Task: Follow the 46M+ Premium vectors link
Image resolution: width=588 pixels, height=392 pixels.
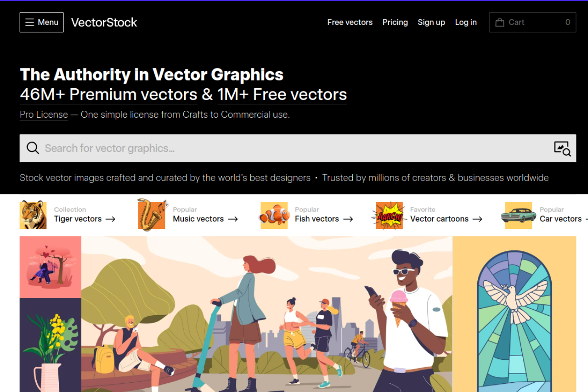Action: click(x=109, y=94)
